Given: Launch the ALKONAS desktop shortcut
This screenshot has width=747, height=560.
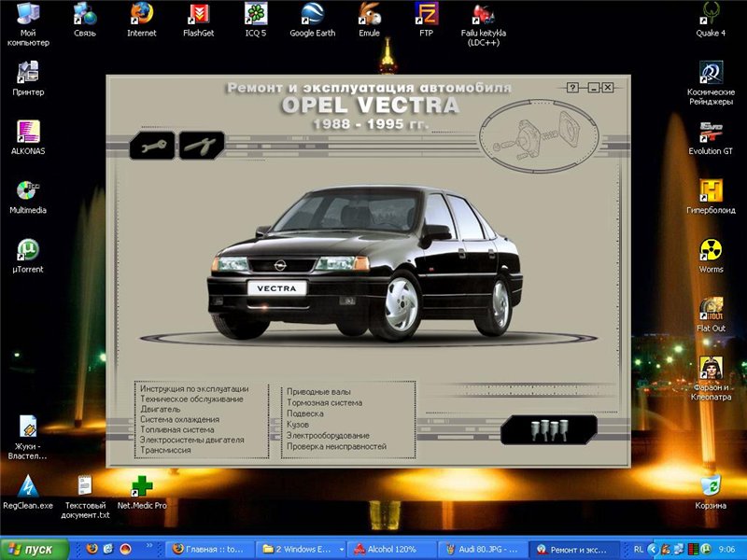Looking at the screenshot, I should pyautogui.click(x=28, y=137).
